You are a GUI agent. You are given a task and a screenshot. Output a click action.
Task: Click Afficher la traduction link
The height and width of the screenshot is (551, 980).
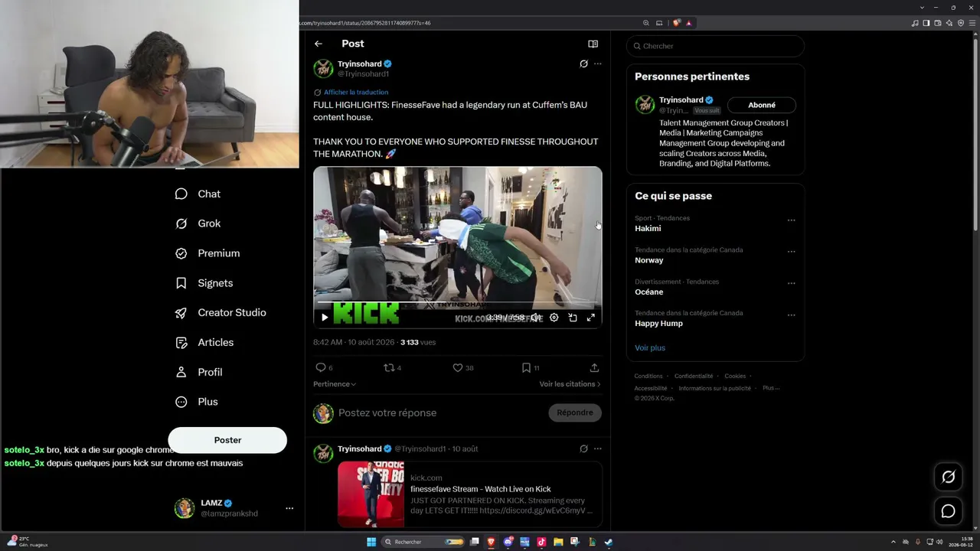tap(356, 93)
